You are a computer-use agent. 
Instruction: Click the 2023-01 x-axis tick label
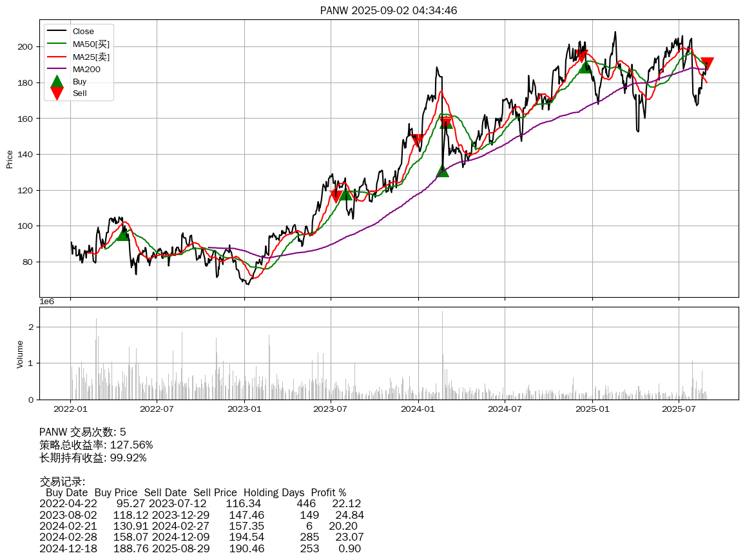click(244, 408)
